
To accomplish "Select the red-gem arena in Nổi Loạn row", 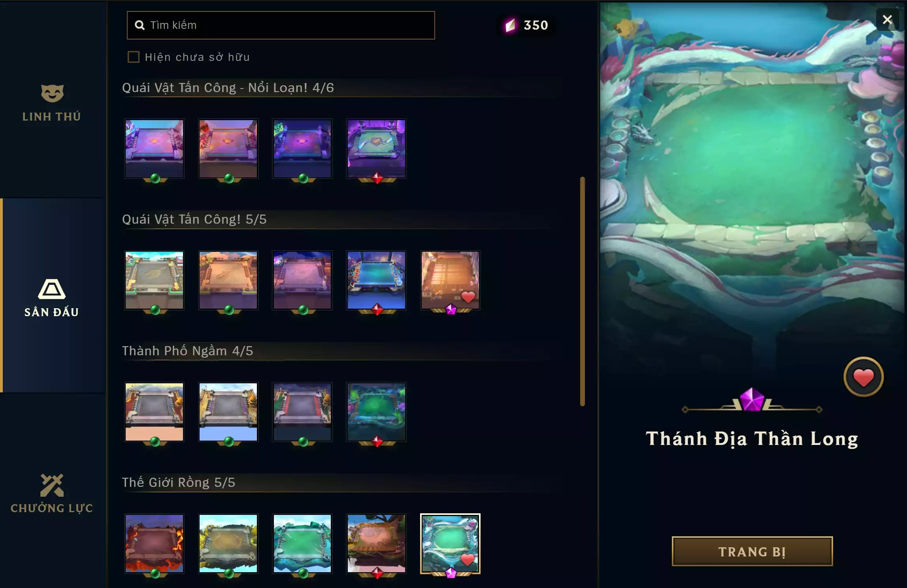I will tap(376, 149).
